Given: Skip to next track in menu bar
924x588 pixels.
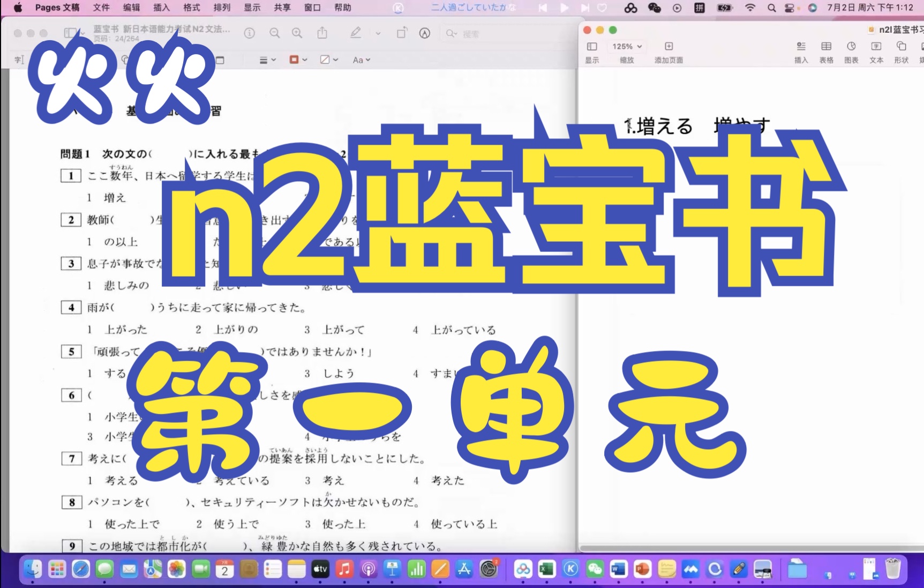Looking at the screenshot, I should 585,8.
